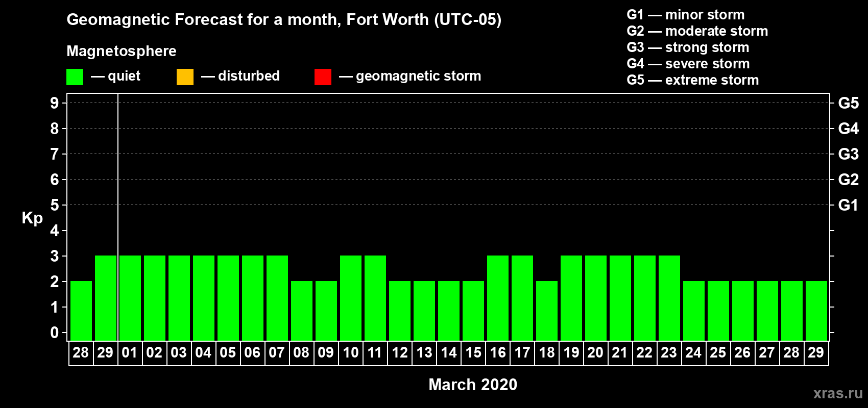Click 'G4 — severe storm' legend entry
868x408 pixels.
click(688, 64)
